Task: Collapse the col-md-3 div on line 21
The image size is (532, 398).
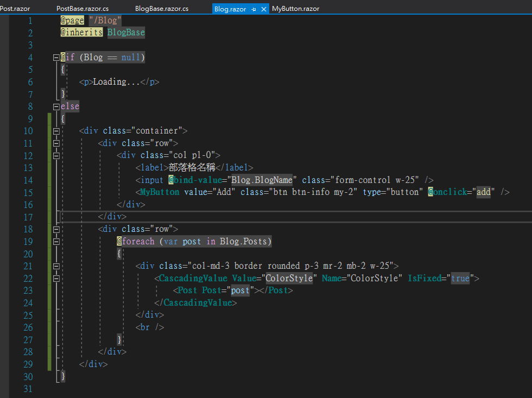Action: point(56,267)
